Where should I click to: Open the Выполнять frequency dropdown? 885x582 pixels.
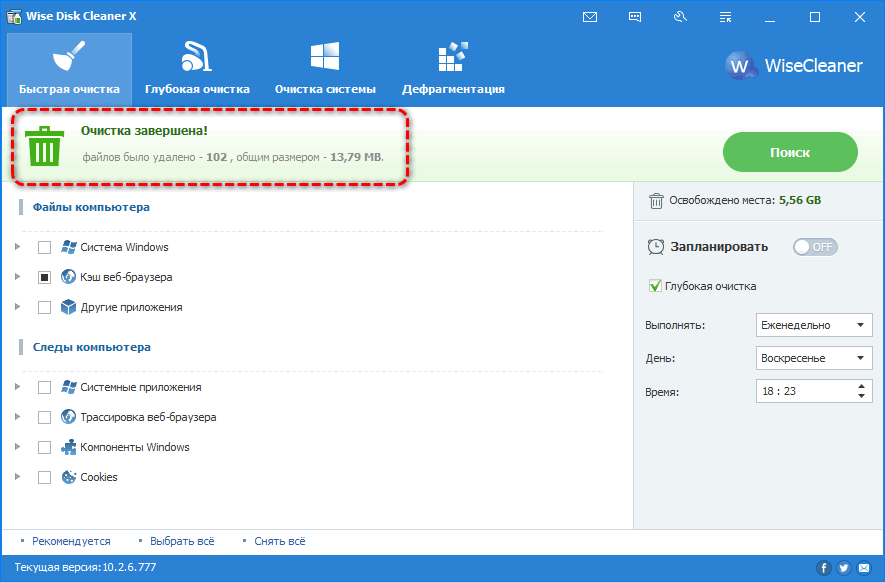(814, 325)
